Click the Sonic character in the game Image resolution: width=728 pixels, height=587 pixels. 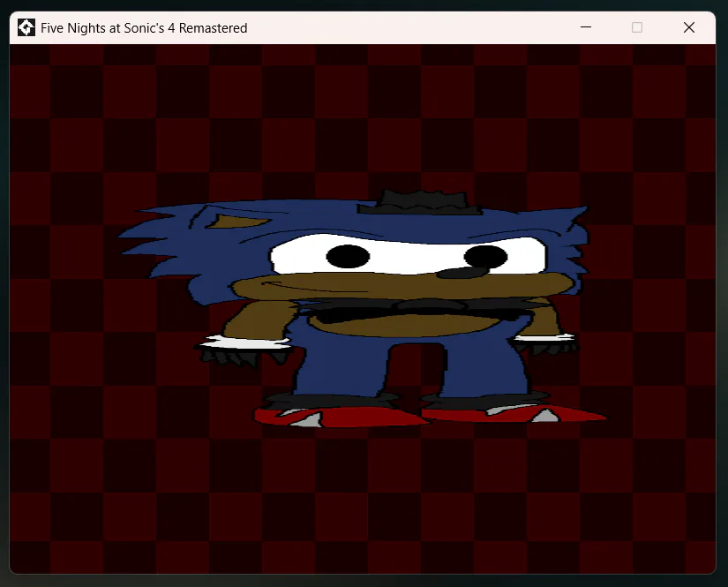pyautogui.click(x=362, y=309)
